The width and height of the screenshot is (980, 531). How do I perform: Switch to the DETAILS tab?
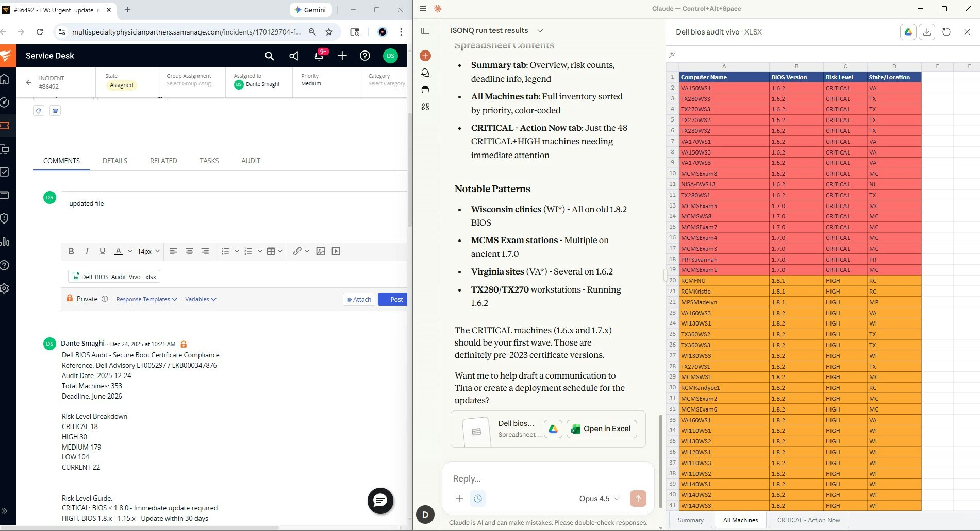pyautogui.click(x=115, y=161)
